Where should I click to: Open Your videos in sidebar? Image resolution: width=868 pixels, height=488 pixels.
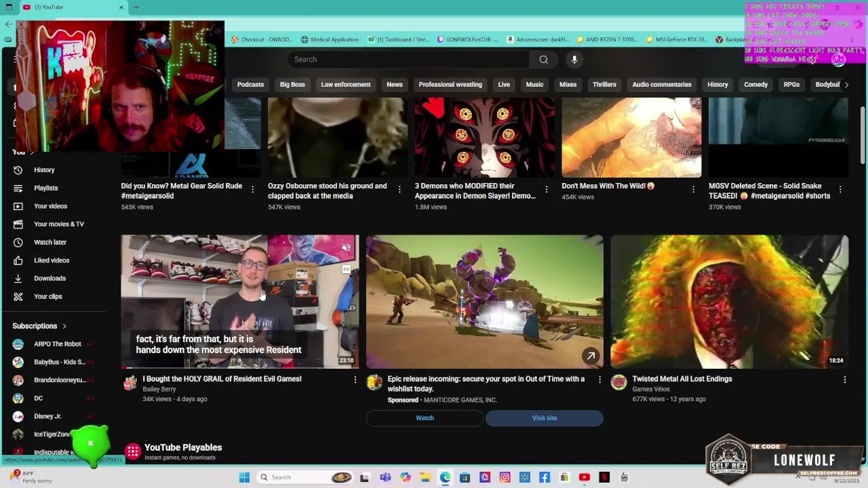tap(50, 206)
